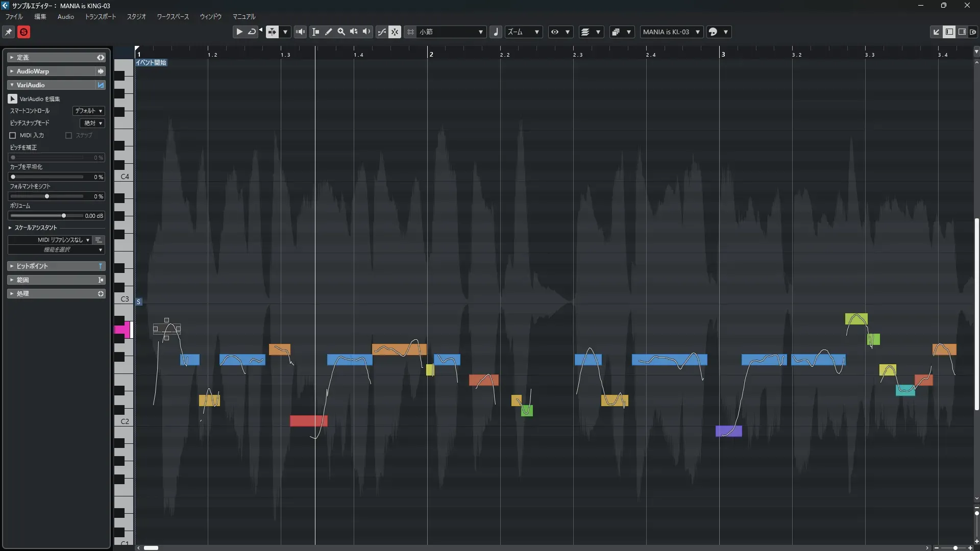
Task: Toggle the solo editor S button
Action: click(x=23, y=32)
